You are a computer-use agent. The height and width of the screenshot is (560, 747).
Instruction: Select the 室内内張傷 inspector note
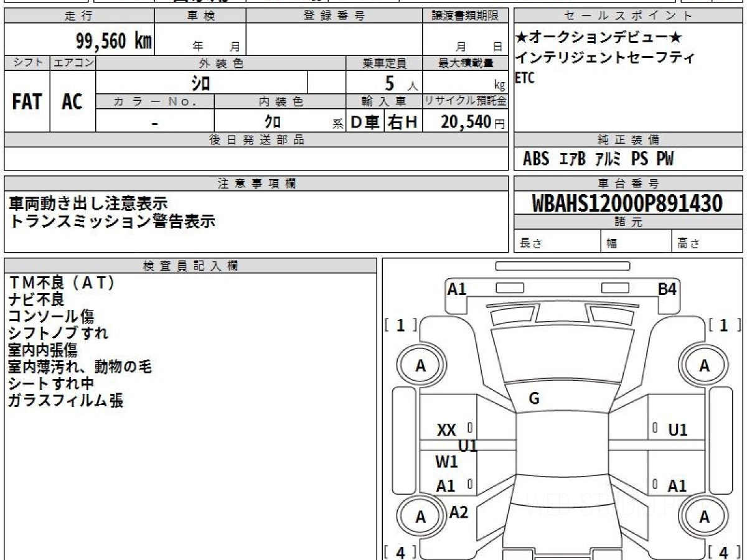42,350
